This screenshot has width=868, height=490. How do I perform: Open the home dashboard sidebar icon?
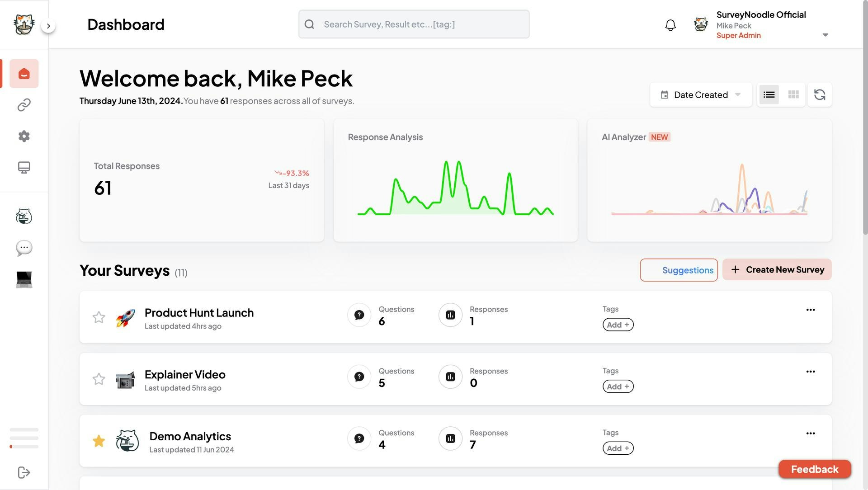[x=24, y=74]
